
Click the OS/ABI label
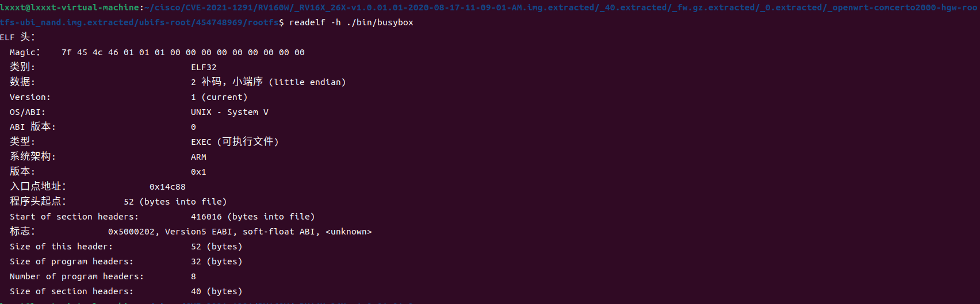27,112
